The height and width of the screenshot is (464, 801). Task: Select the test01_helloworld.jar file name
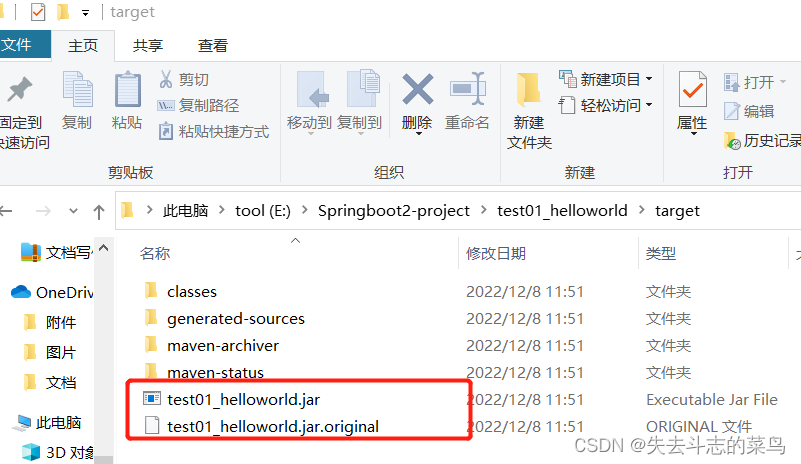pos(243,399)
